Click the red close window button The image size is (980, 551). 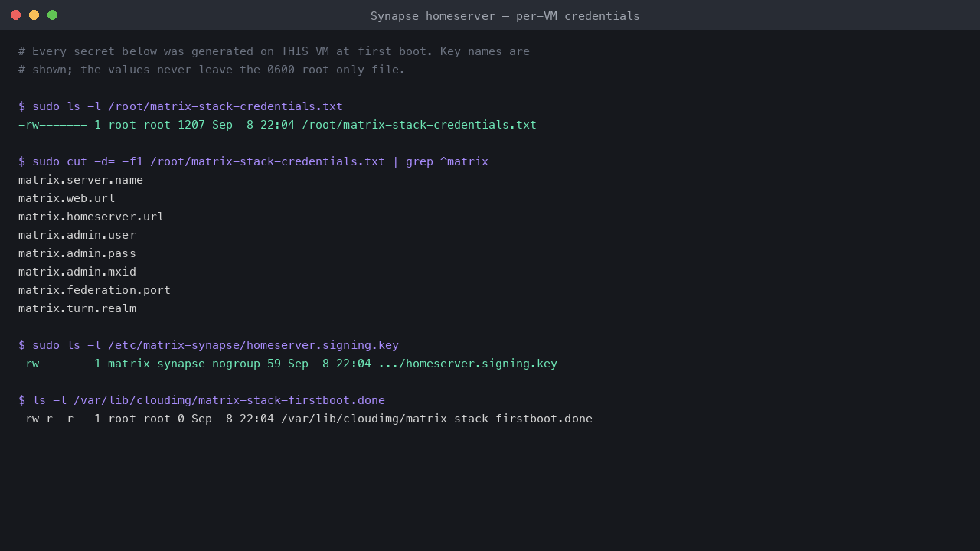pos(15,15)
